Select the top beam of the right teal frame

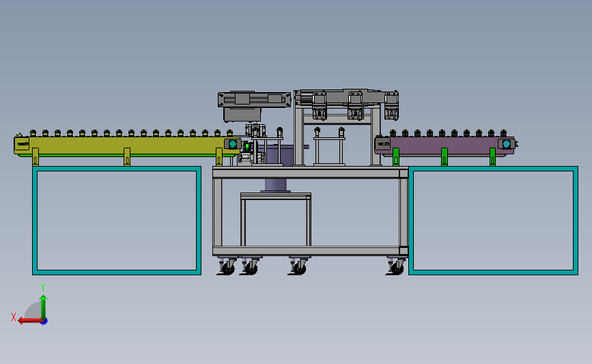[x=493, y=169]
